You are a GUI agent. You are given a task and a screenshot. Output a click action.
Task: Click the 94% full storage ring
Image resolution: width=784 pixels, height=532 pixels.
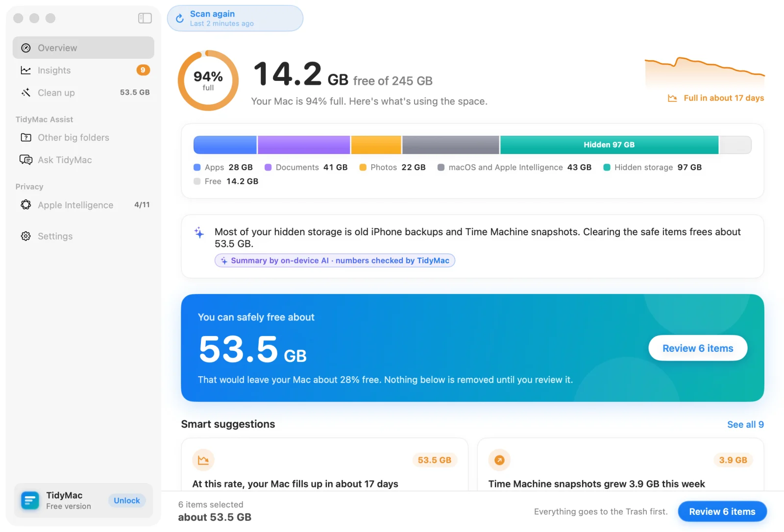click(x=208, y=81)
